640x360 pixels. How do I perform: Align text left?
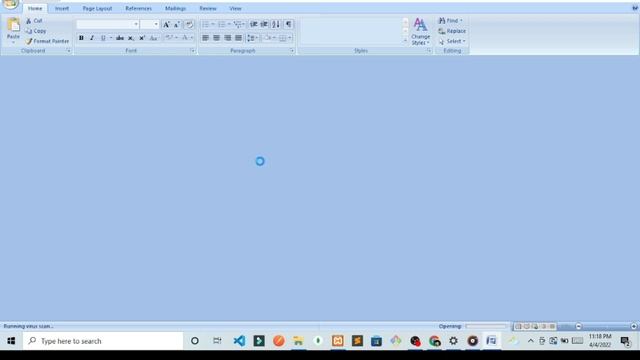click(205, 38)
